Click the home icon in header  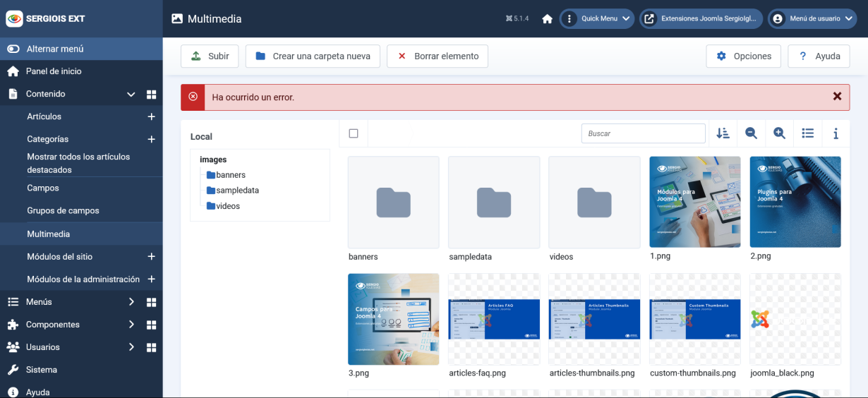[x=547, y=19]
